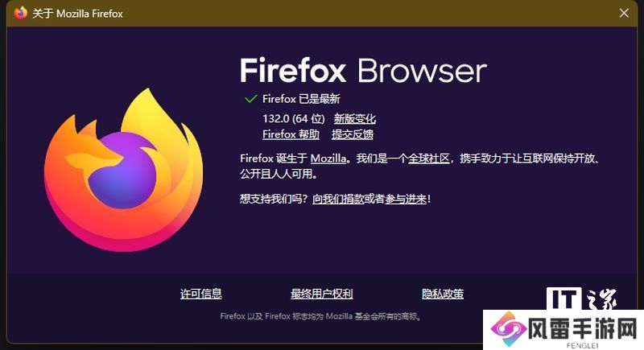
Task: Click the IT之家 watermark logo
Action: (581, 299)
